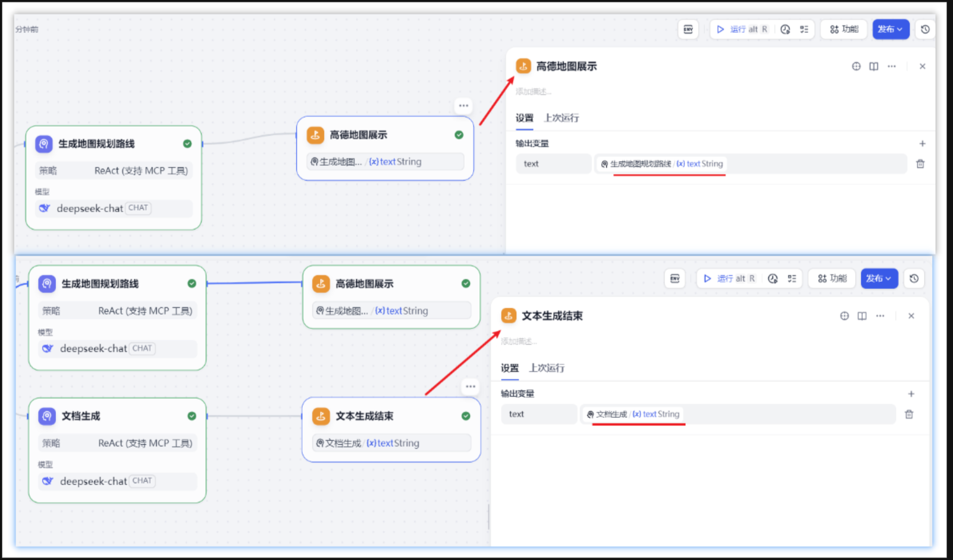Open ENV variables in toolbar above 文本生成结束 panel
Image resolution: width=953 pixels, height=560 pixels.
point(675,278)
